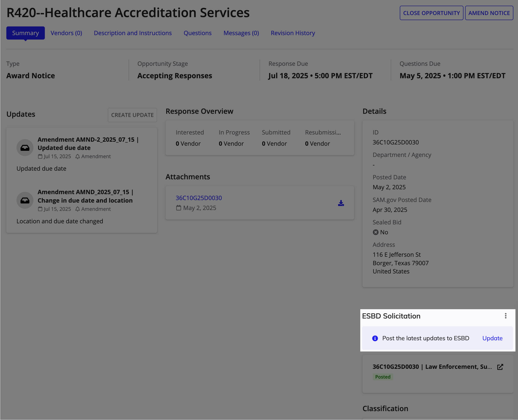
Task: Click the ID value 36C10G25D0030 in Details
Action: click(x=396, y=142)
